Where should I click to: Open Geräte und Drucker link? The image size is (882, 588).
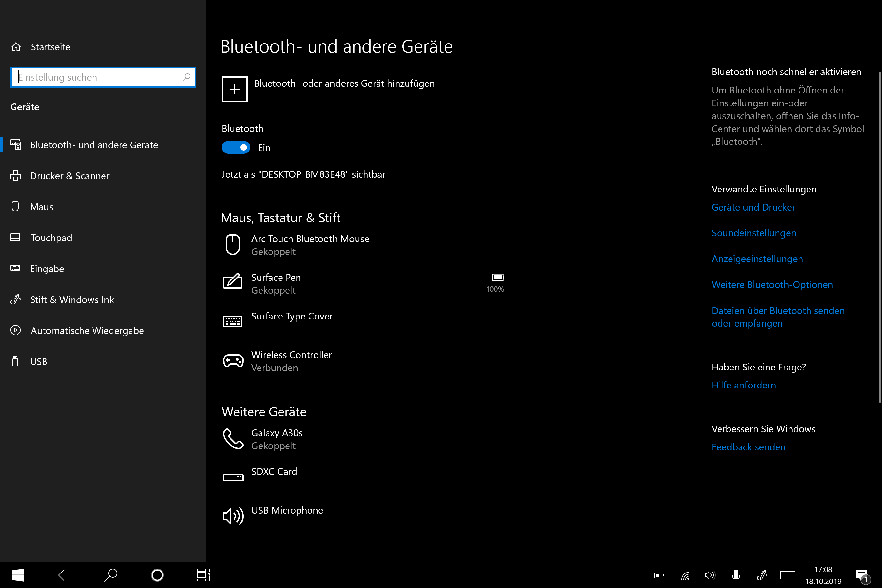pos(753,207)
